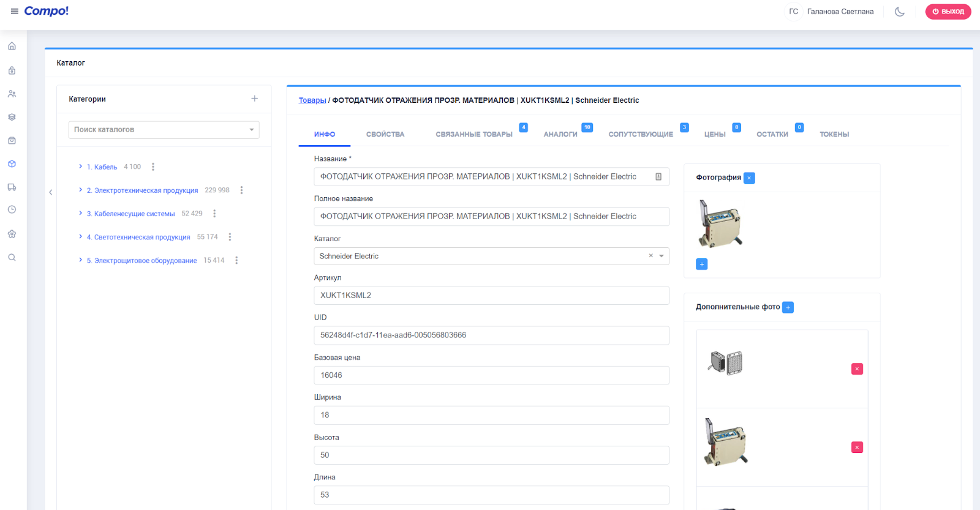The image size is (980, 510).
Task: Focus the Длина field
Action: (x=491, y=495)
